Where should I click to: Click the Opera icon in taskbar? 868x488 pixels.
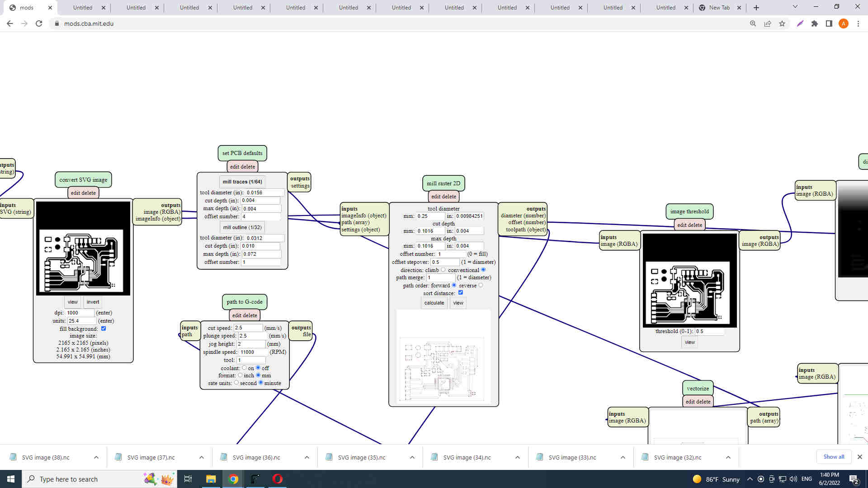(x=278, y=479)
